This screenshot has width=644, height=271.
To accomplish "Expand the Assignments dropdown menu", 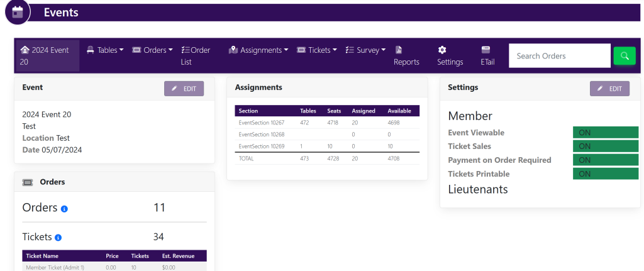I will coord(258,50).
